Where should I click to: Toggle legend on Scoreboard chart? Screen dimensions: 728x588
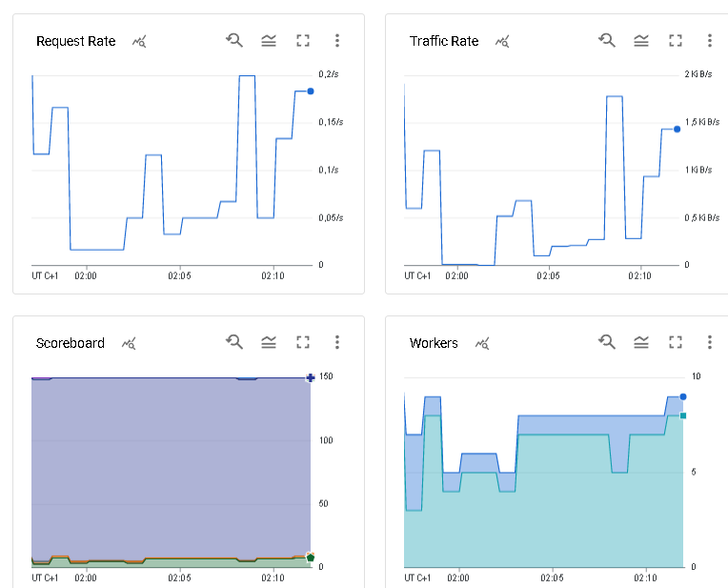pyautogui.click(x=269, y=343)
